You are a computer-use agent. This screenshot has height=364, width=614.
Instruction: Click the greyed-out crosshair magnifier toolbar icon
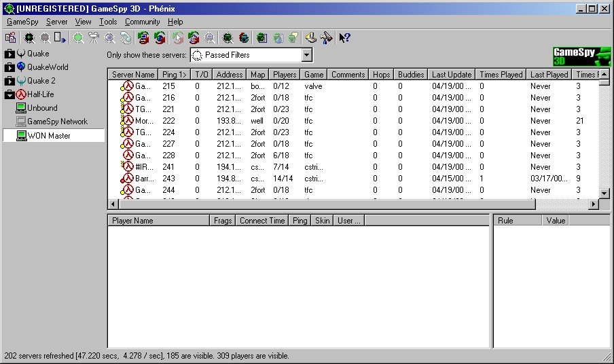tap(45, 38)
